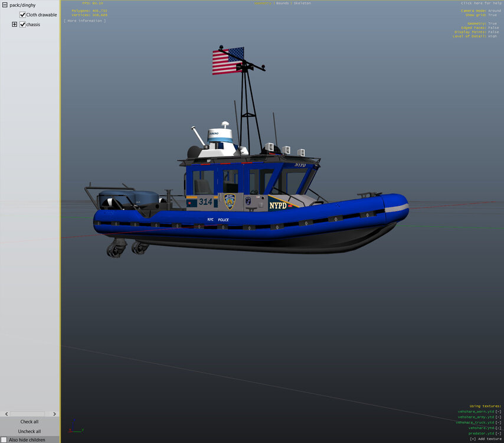Click the FPS counter readout
The image size is (504, 443).
click(93, 3)
